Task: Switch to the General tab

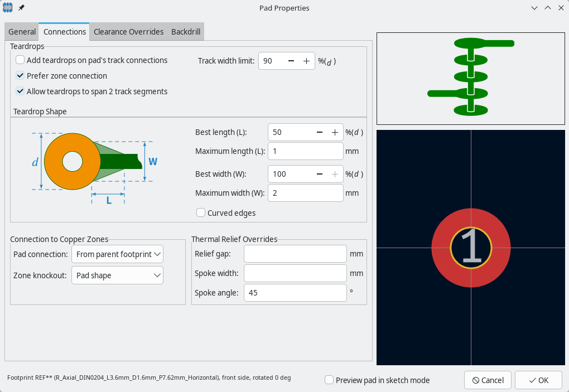Action: coord(22,32)
